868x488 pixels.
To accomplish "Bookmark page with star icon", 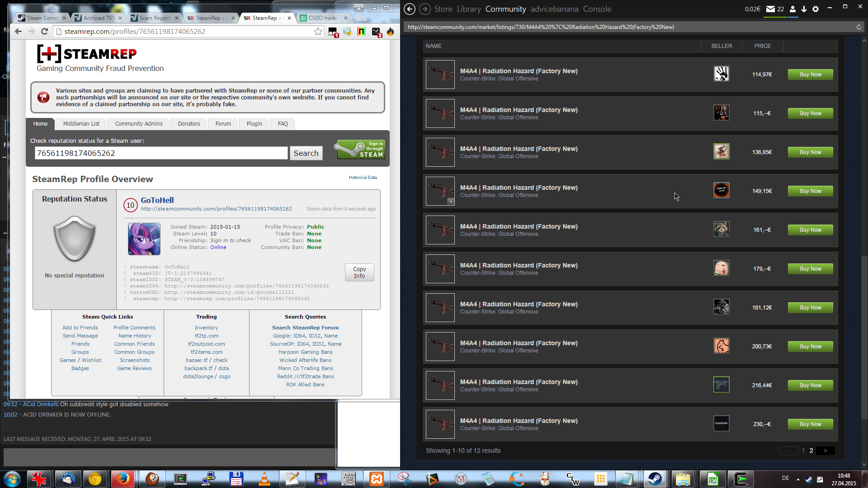I will point(318,32).
